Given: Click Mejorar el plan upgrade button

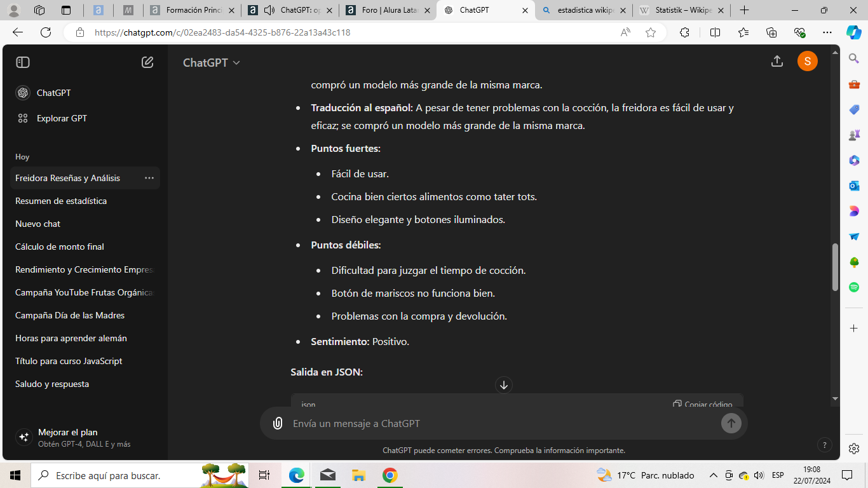Looking at the screenshot, I should click(x=85, y=437).
